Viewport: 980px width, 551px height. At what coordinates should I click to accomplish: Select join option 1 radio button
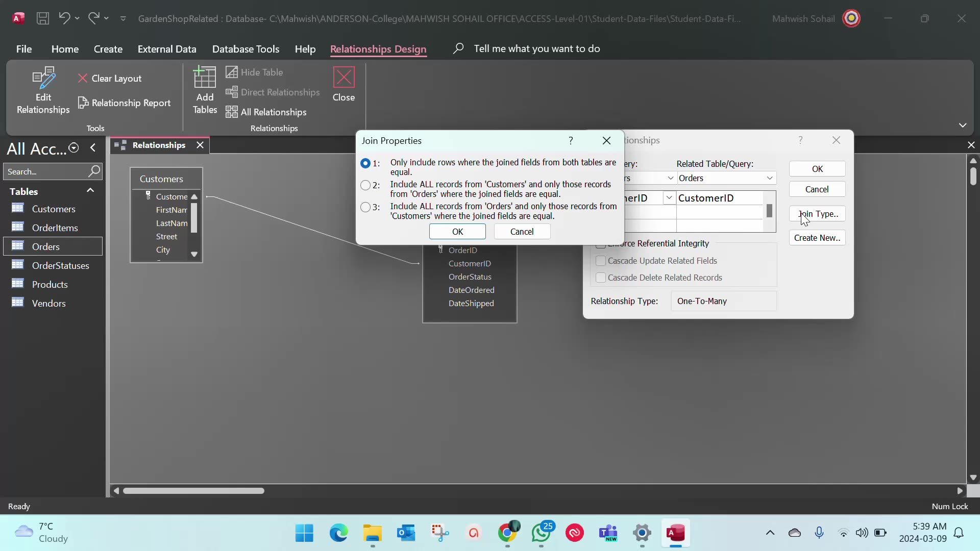point(365,163)
